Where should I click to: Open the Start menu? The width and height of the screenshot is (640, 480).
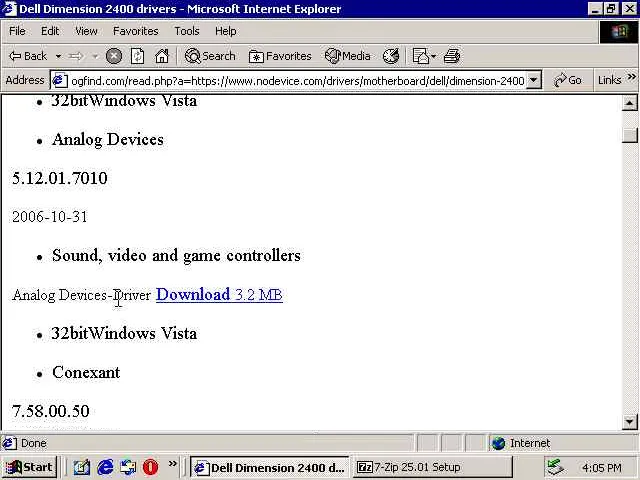click(x=29, y=467)
